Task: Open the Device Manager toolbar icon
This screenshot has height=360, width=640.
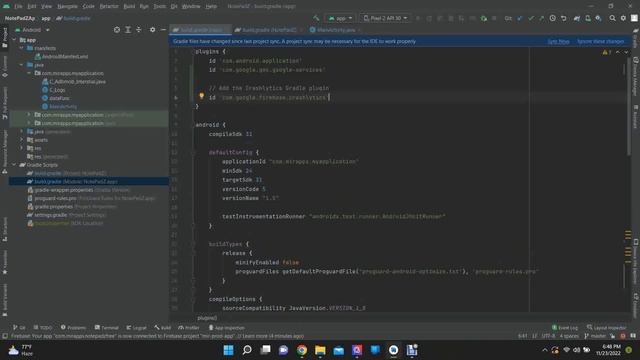Action: (x=588, y=18)
